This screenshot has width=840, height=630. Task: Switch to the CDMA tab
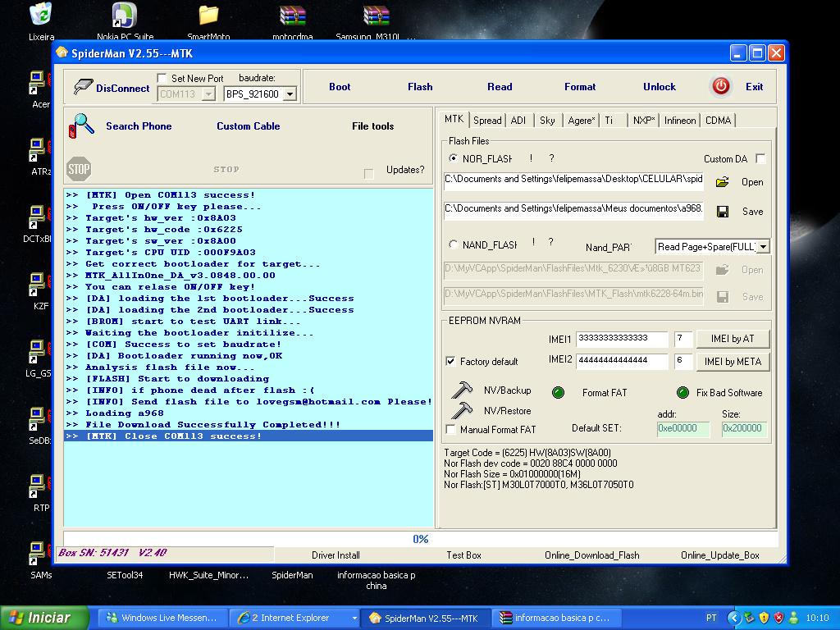pyautogui.click(x=718, y=121)
